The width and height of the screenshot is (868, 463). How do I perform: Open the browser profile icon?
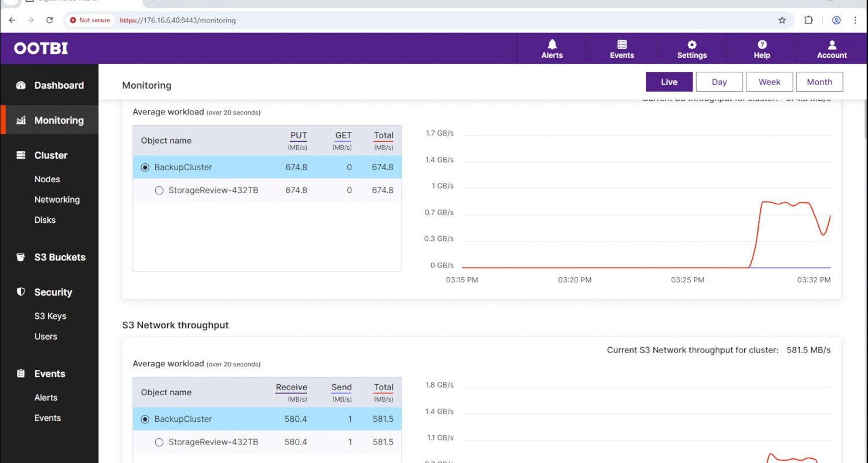click(x=836, y=20)
